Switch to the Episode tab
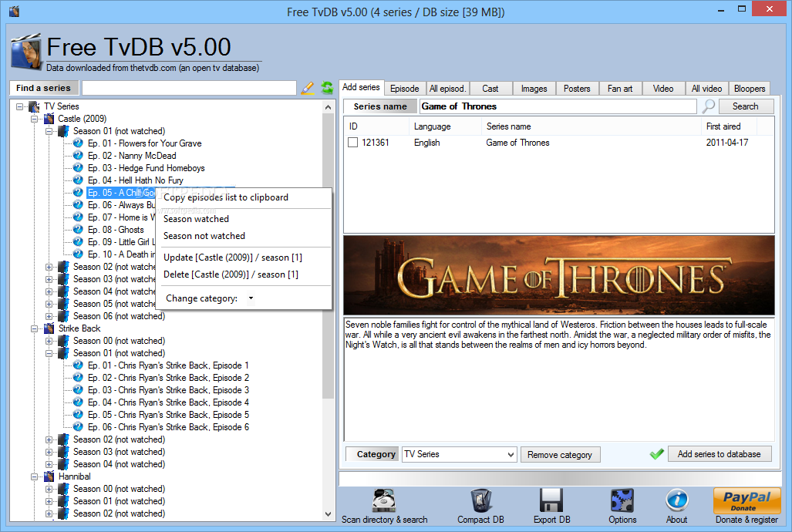The width and height of the screenshot is (792, 532). 405,89
